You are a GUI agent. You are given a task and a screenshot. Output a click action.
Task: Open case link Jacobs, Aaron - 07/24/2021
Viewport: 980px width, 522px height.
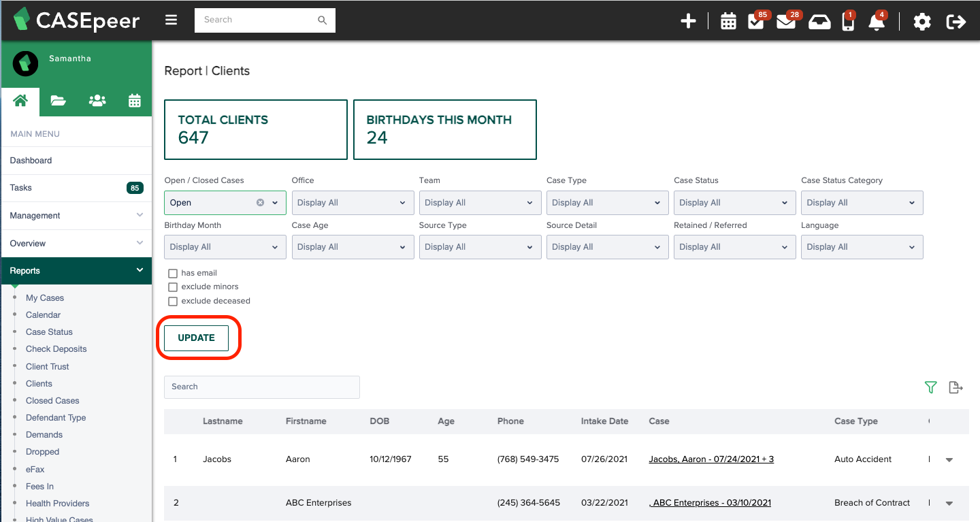click(x=711, y=459)
